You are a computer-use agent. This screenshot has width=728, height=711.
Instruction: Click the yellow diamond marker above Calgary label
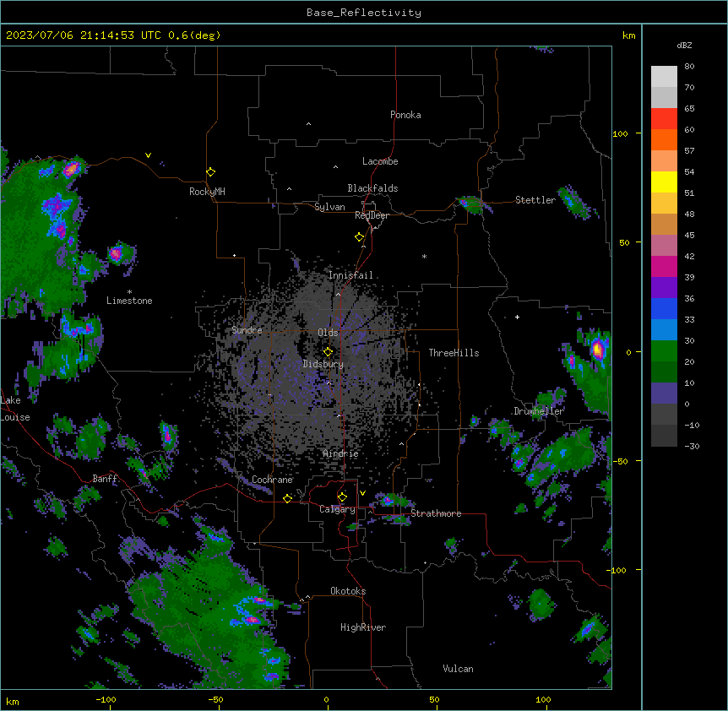pyautogui.click(x=342, y=497)
